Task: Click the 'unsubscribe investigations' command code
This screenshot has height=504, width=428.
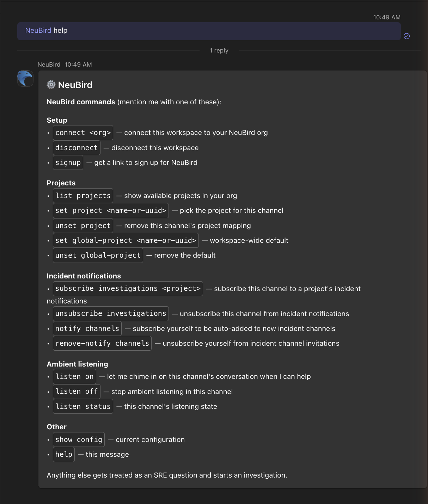Action: pyautogui.click(x=111, y=314)
